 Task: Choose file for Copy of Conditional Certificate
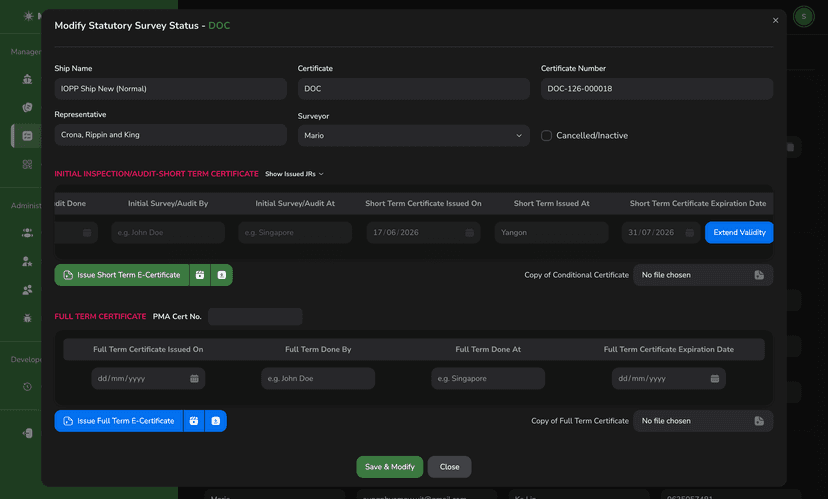tap(703, 275)
